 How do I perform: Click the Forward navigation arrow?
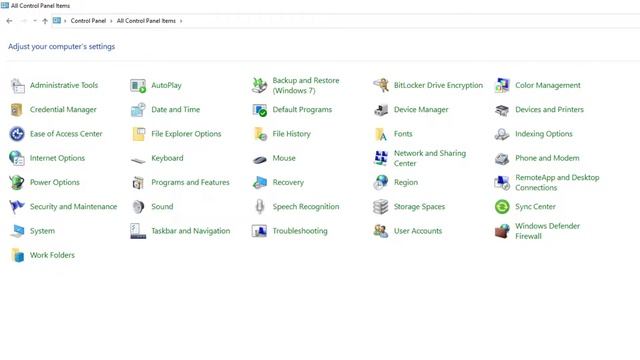pyautogui.click(x=24, y=21)
